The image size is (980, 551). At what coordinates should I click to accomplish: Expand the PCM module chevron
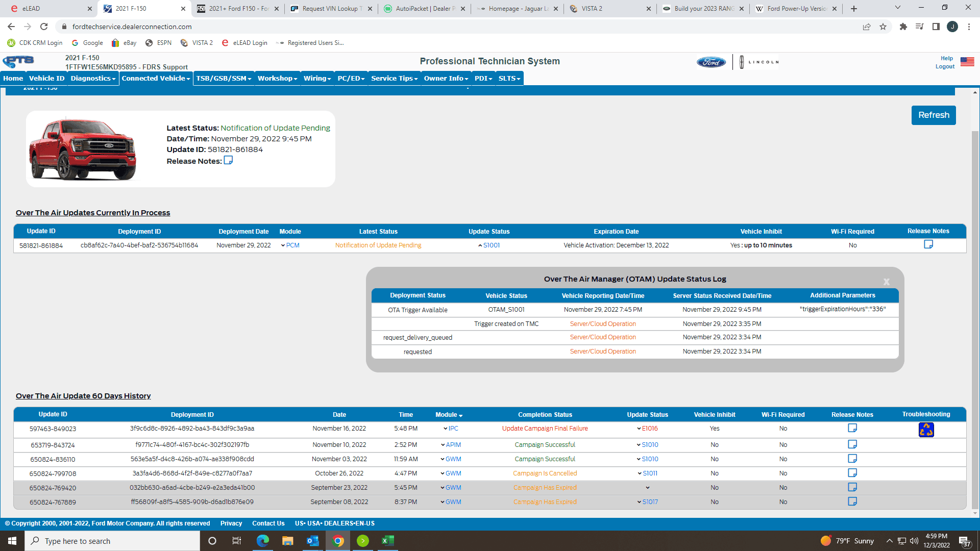[283, 245]
